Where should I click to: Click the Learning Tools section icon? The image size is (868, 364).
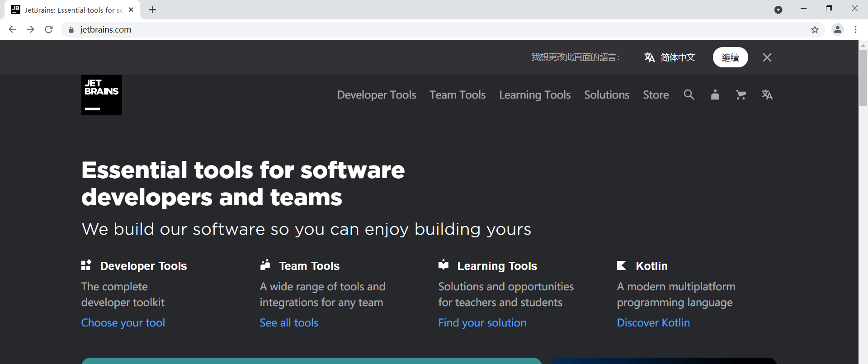click(443, 265)
